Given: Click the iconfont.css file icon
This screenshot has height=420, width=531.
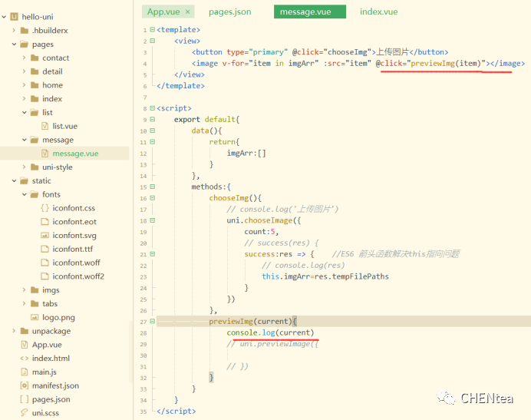Looking at the screenshot, I should [45, 208].
